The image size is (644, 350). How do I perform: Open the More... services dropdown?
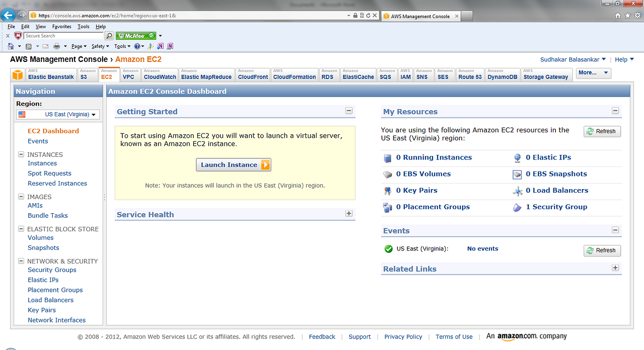click(593, 73)
